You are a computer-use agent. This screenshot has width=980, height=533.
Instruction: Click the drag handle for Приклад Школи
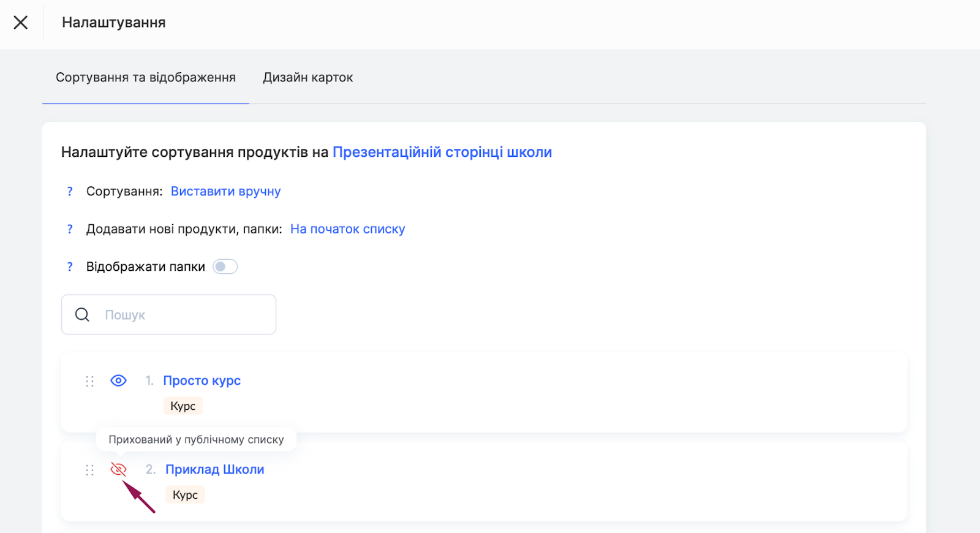pos(89,470)
